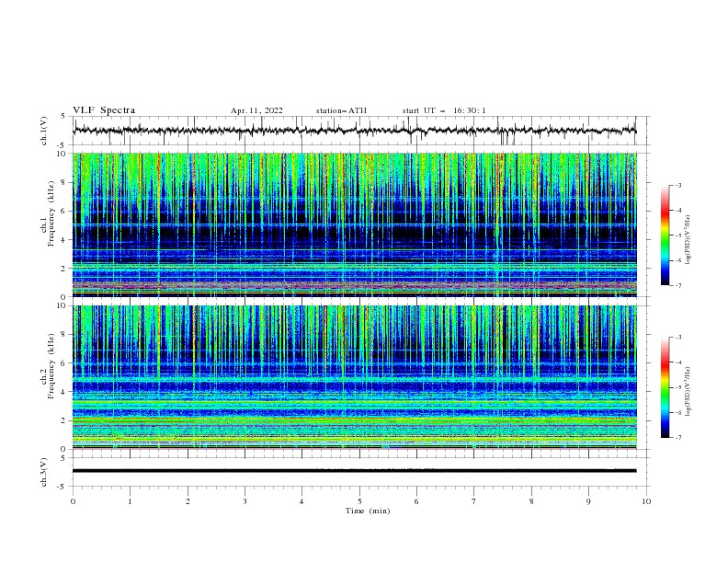
Task: Select upper color bar's log(PSD) label
Action: 688,240
